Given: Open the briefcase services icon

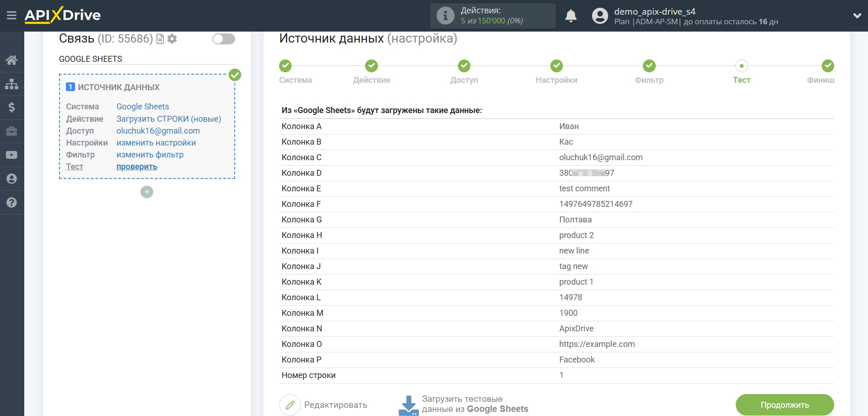Looking at the screenshot, I should [11, 131].
